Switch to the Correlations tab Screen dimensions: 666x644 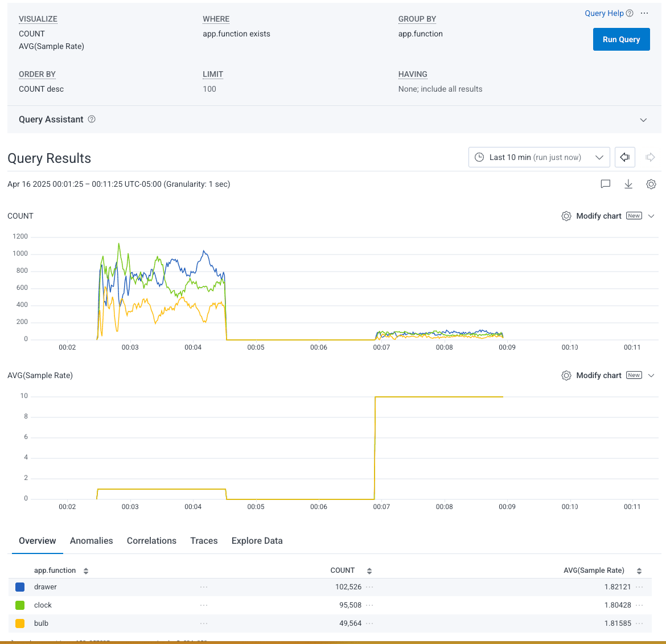pyautogui.click(x=151, y=541)
